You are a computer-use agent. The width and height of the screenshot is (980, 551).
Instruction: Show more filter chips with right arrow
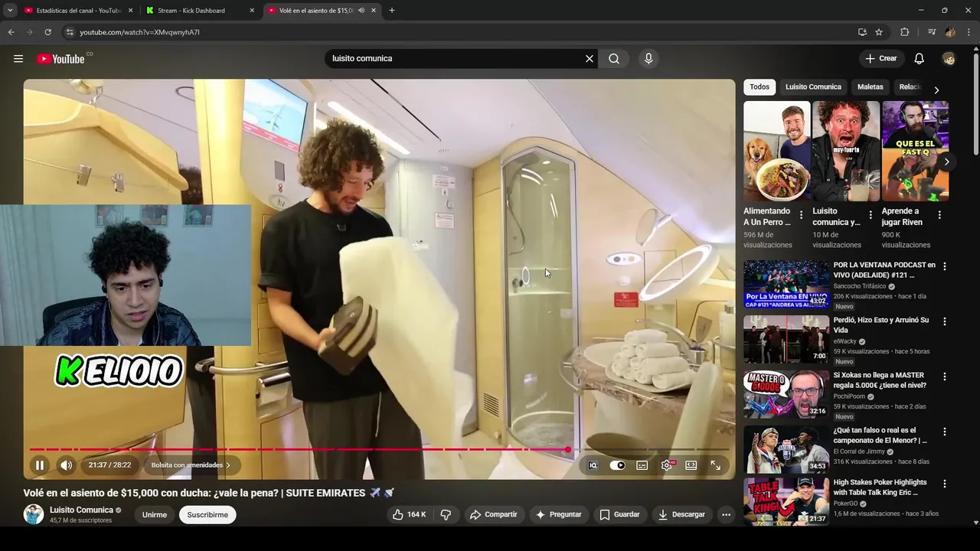pos(936,90)
